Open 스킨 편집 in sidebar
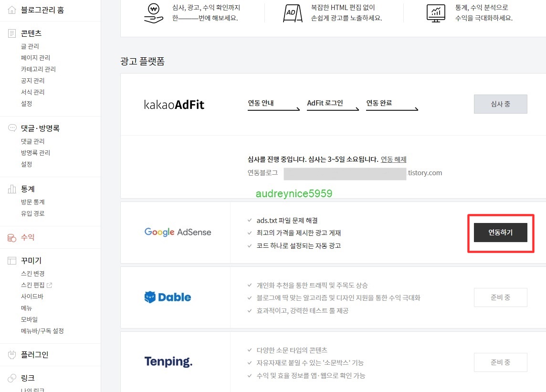Image resolution: width=546 pixels, height=392 pixels. [33, 285]
